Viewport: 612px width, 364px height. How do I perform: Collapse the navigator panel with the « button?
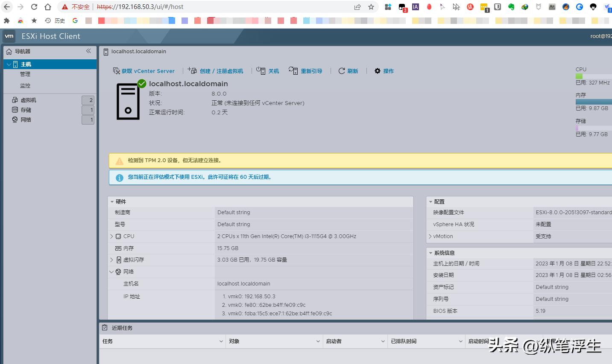[x=89, y=51]
